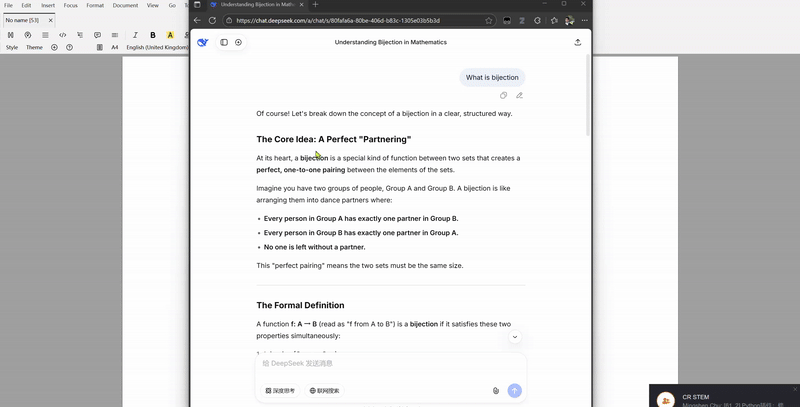Screen dimensions: 800x407
Task: Start a new chat in DeepSeek
Action: pyautogui.click(x=238, y=43)
